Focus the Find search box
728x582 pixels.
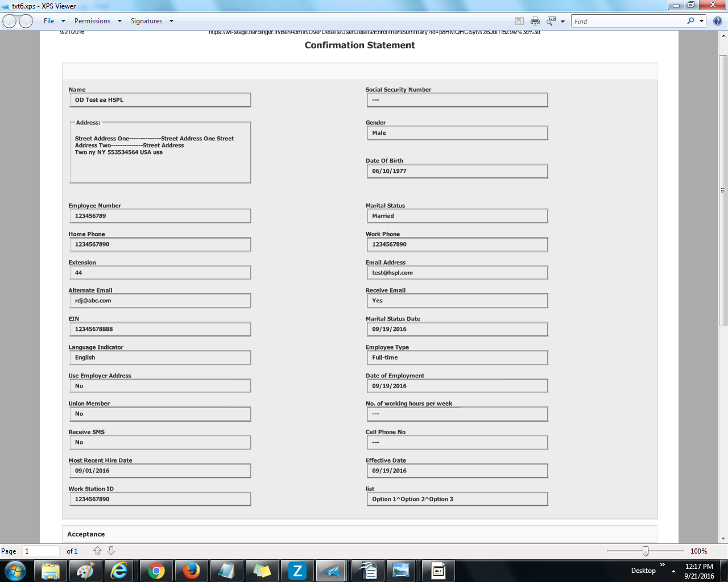click(x=628, y=21)
